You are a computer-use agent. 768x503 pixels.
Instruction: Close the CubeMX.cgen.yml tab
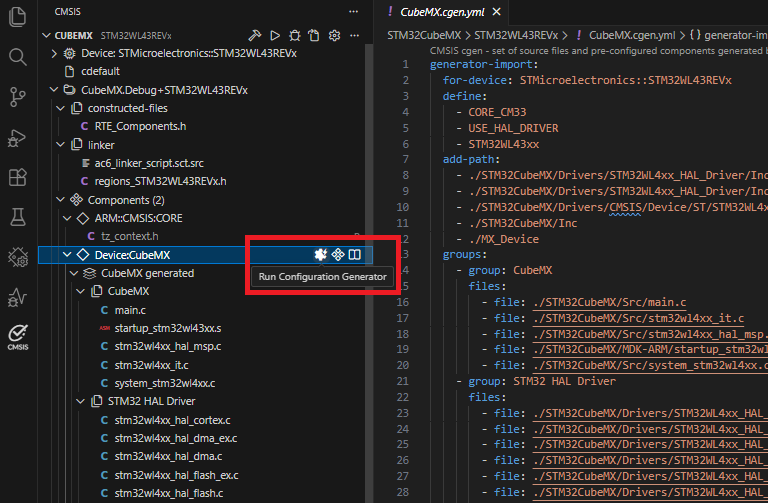tap(496, 12)
